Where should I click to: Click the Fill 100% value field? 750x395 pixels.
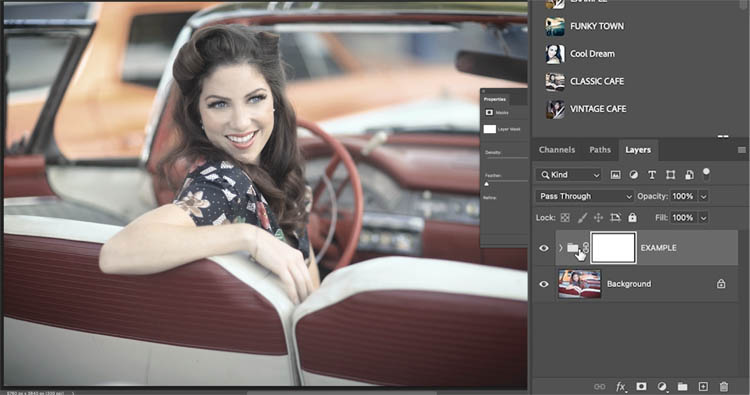click(x=684, y=218)
